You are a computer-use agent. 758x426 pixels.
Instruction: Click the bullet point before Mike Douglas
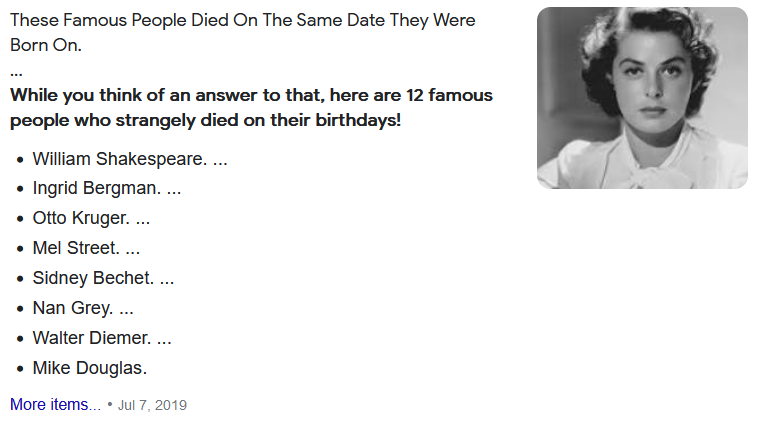tap(20, 369)
